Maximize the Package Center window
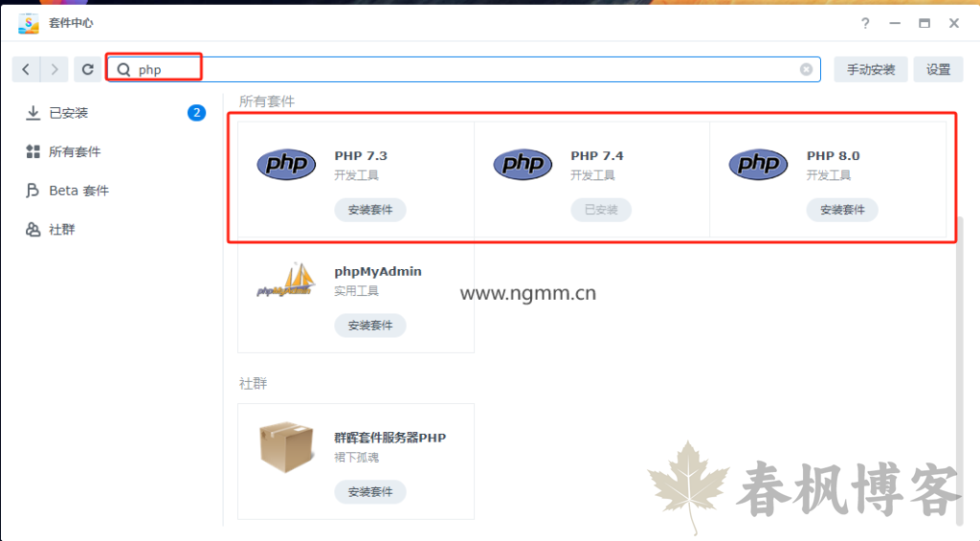980x541 pixels. tap(924, 23)
